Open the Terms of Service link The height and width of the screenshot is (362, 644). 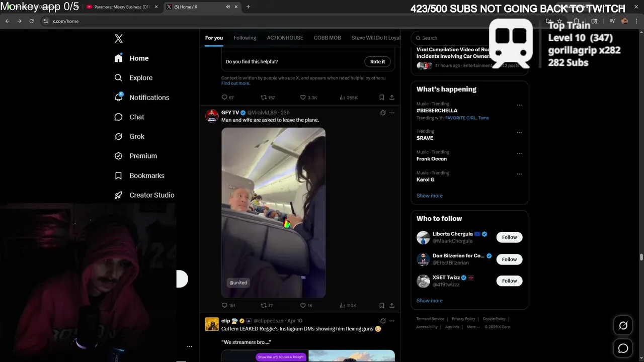(430, 319)
